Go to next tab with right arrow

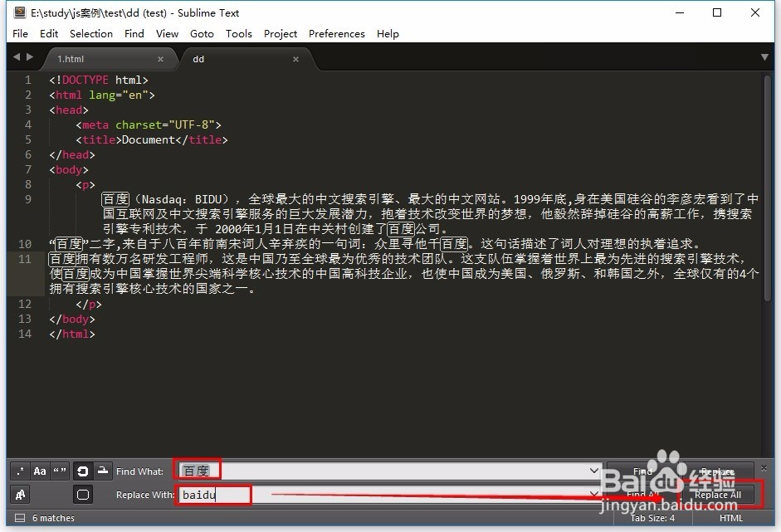click(x=30, y=56)
